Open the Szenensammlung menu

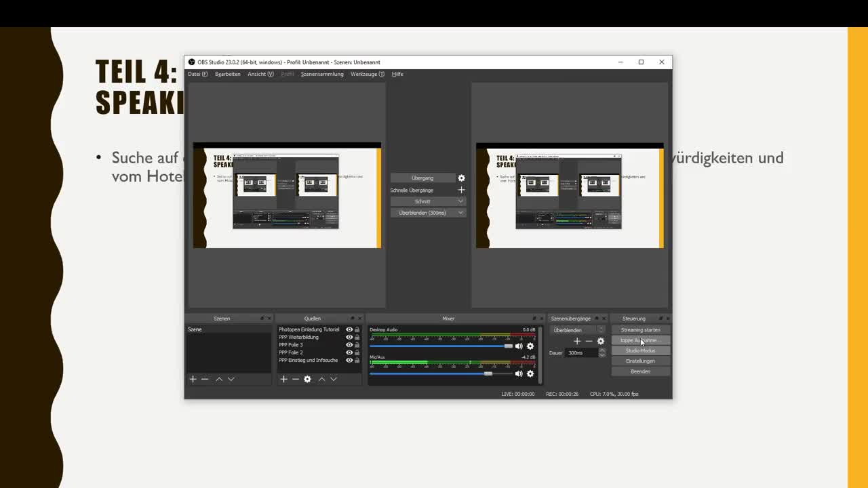tap(322, 74)
